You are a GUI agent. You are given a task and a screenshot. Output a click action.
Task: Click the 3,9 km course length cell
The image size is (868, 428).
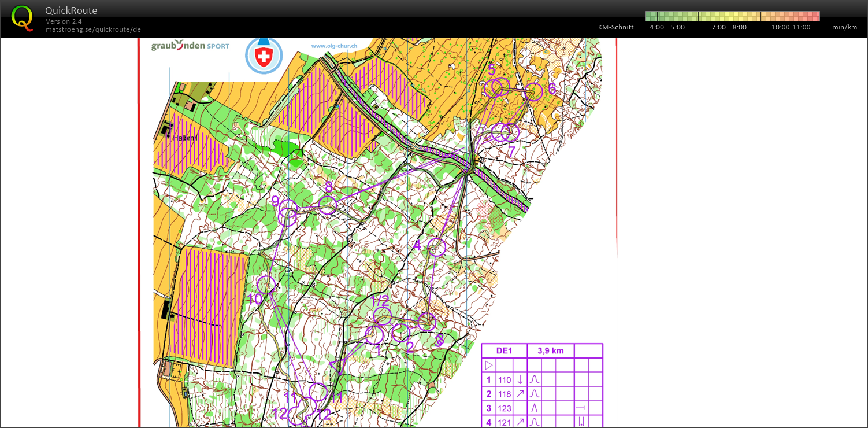point(551,351)
